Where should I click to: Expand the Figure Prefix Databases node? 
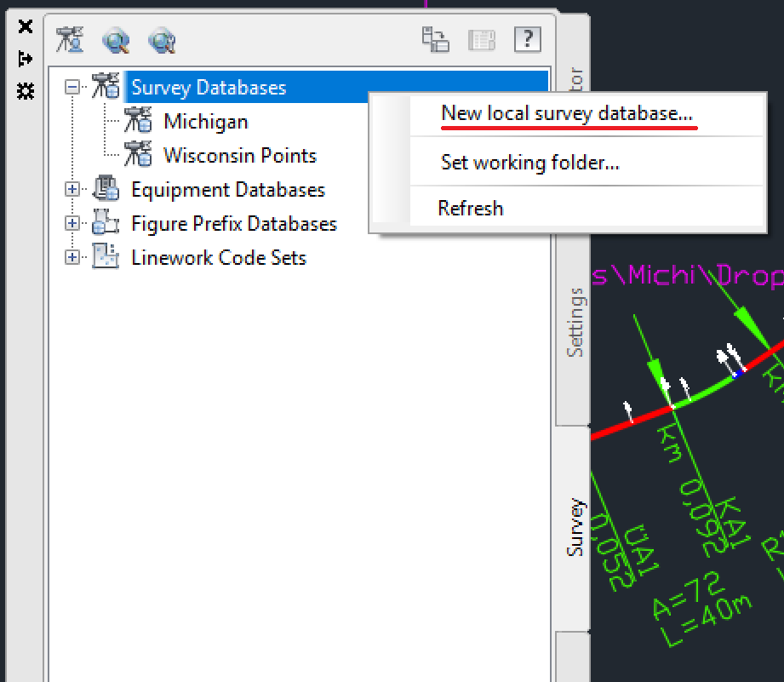tap(72, 223)
